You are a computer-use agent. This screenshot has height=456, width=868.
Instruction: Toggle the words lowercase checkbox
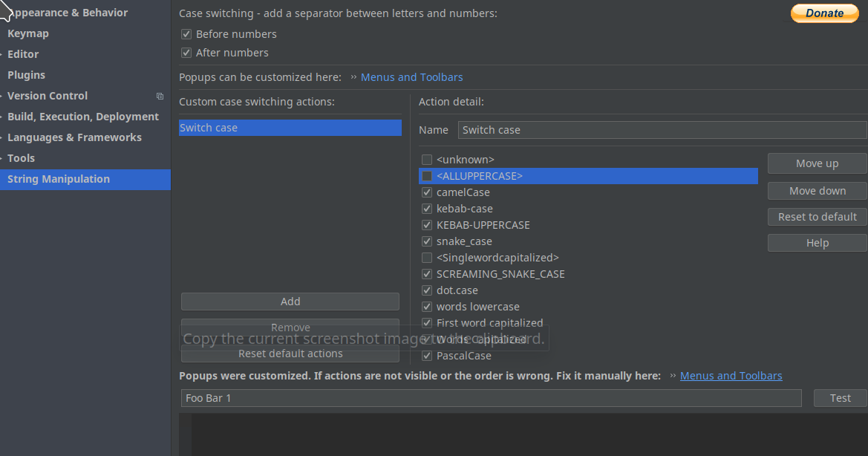(x=427, y=307)
